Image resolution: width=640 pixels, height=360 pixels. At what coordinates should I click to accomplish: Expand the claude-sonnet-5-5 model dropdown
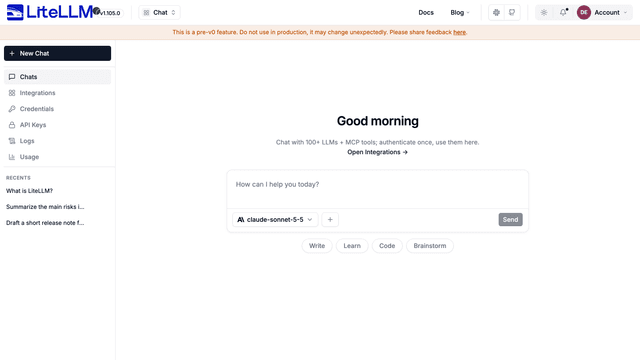point(275,220)
